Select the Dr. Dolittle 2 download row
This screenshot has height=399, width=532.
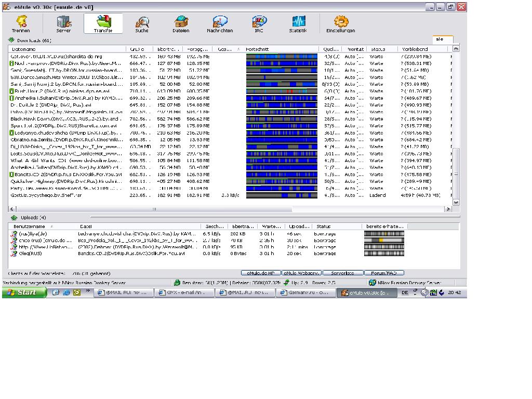tap(230, 105)
